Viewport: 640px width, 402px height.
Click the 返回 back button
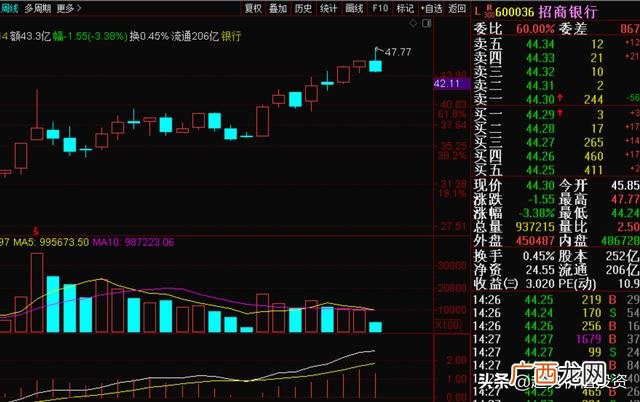point(457,8)
